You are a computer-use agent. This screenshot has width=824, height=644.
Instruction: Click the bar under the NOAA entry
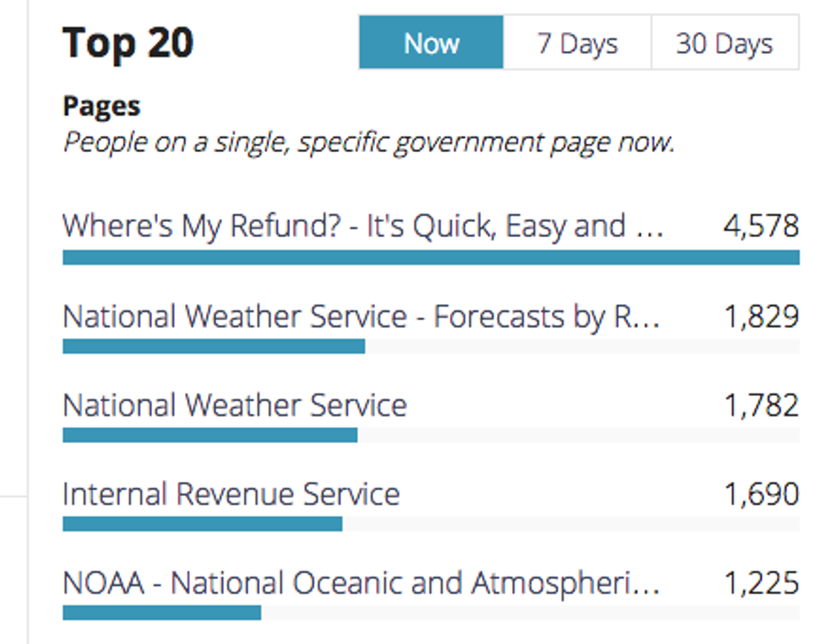(161, 613)
